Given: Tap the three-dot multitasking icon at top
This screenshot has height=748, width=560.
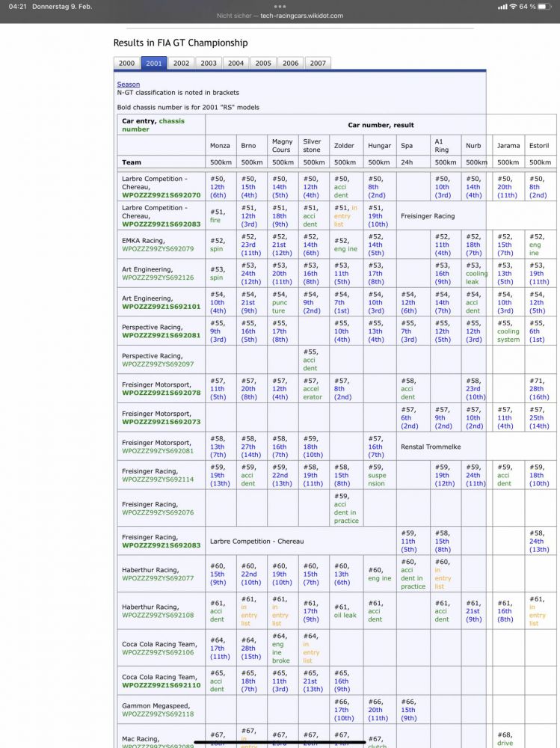Looking at the screenshot, I should 280,6.
